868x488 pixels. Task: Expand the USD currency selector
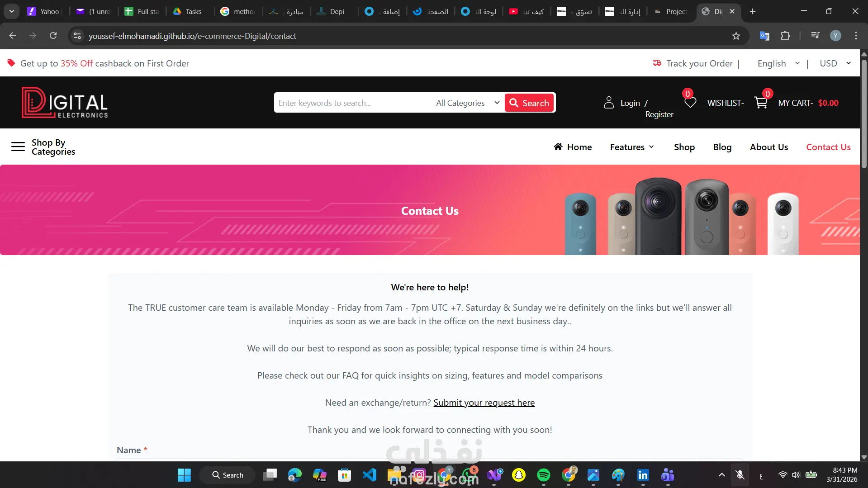835,63
